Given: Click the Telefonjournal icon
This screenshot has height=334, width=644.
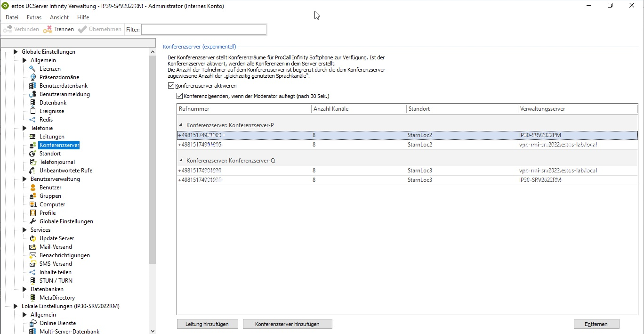Looking at the screenshot, I should pos(32,162).
